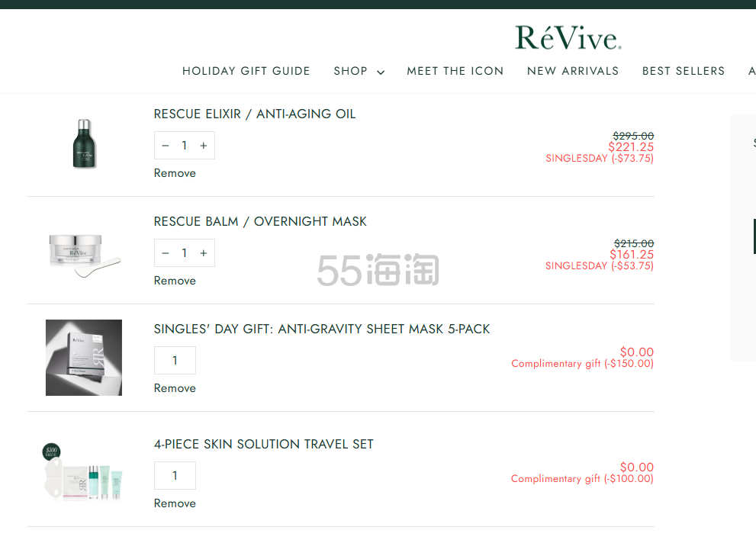View the Skin Solution Travel Set image
The width and height of the screenshot is (756, 540).
pos(83,473)
